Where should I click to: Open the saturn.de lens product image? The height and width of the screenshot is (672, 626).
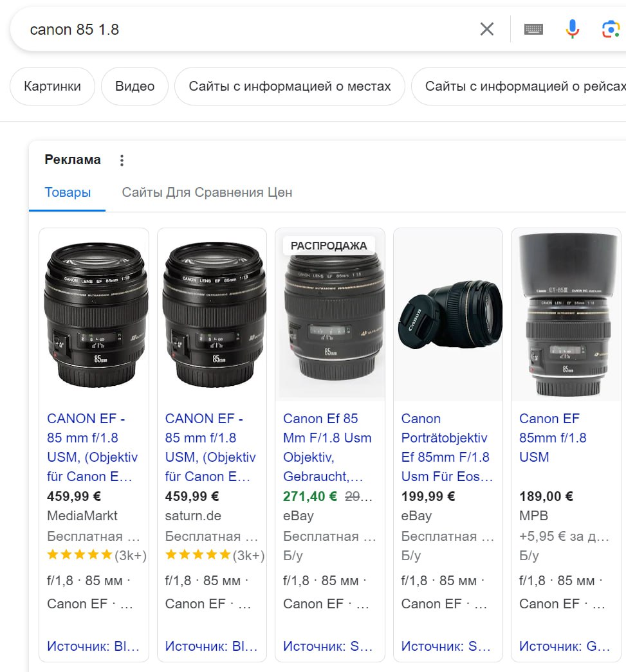212,314
